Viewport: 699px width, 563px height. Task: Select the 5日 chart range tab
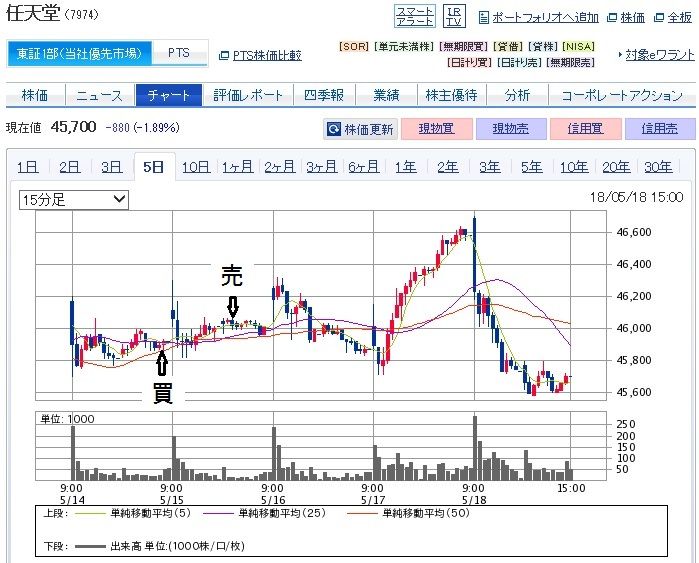154,166
